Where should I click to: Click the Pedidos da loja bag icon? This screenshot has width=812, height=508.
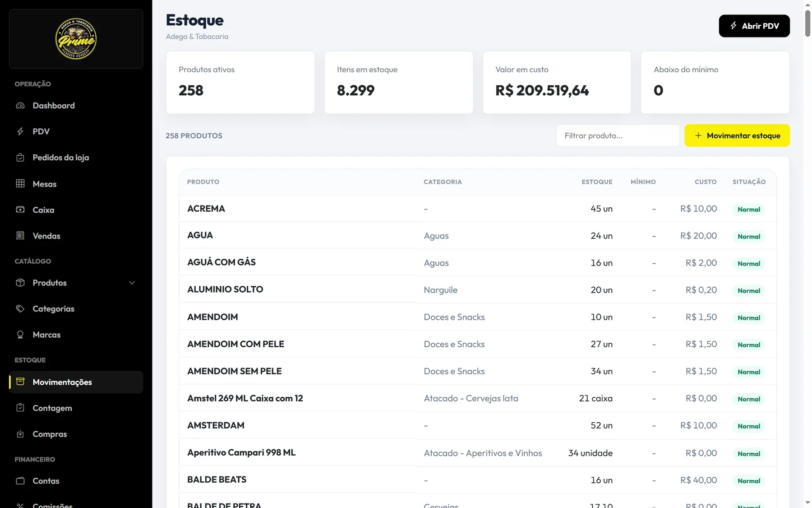20,158
